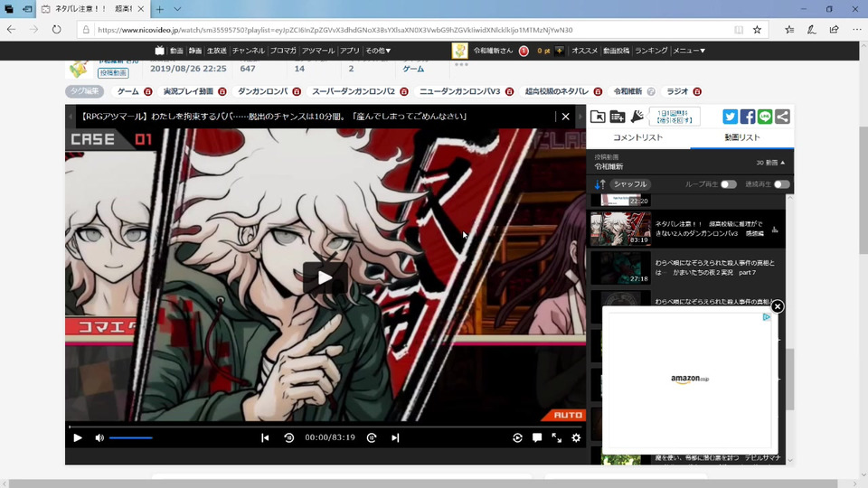Click the ad info icon on Amazon ad
Screen dimensions: 868x488
click(767, 317)
